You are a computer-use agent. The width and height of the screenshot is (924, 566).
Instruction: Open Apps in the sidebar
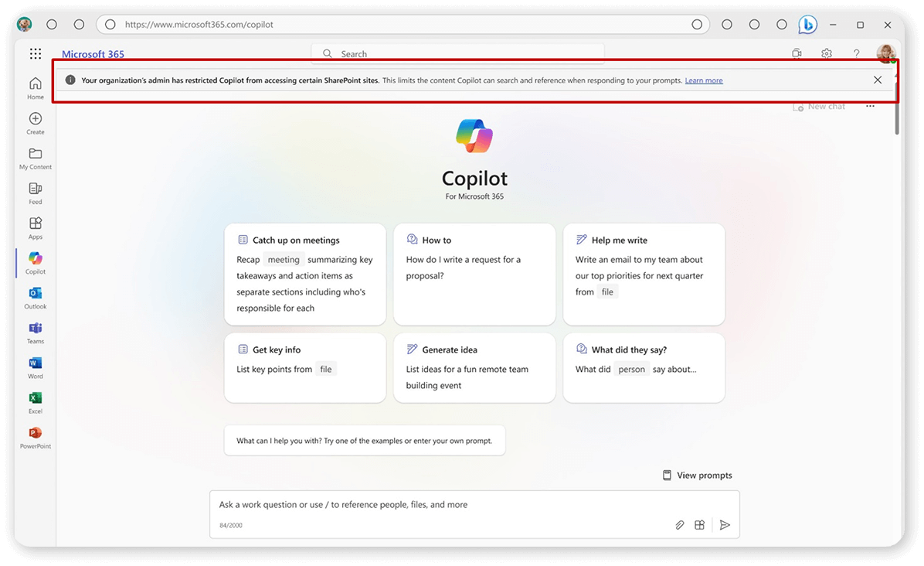36,228
